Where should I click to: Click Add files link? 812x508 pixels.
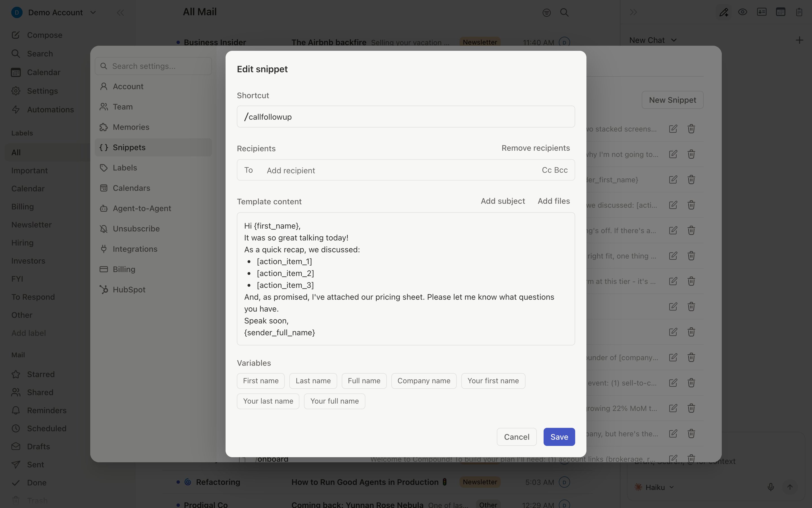click(x=554, y=201)
